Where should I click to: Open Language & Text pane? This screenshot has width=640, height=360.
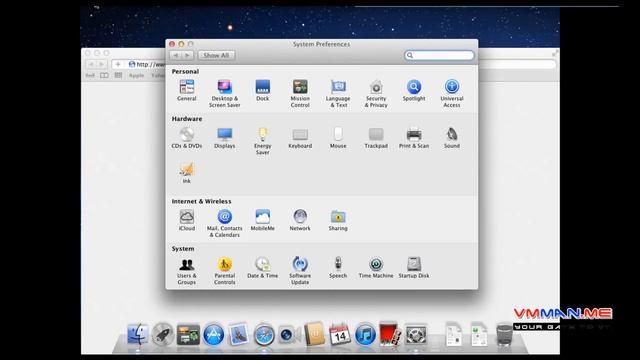coord(338,93)
